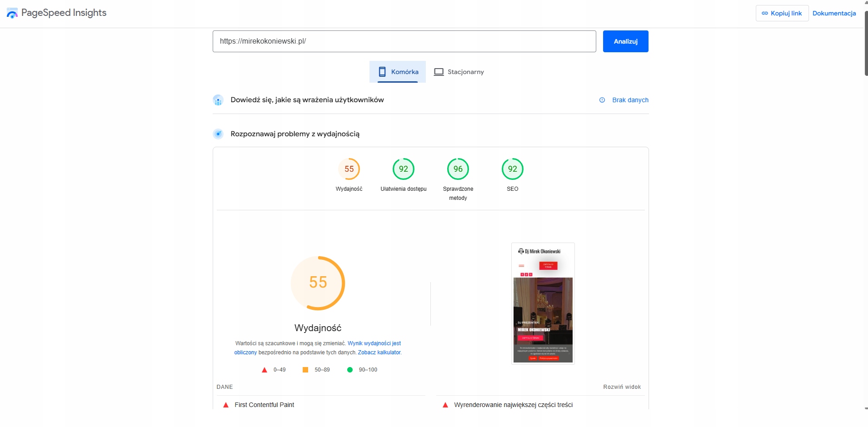Click the page vertical scrollbar
This screenshot has width=868, height=427.
[x=866, y=44]
